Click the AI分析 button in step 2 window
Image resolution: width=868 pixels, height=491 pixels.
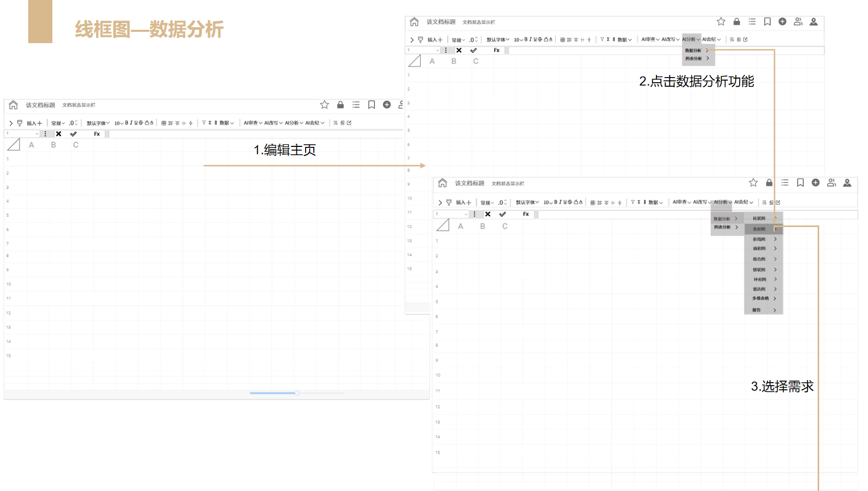point(691,39)
